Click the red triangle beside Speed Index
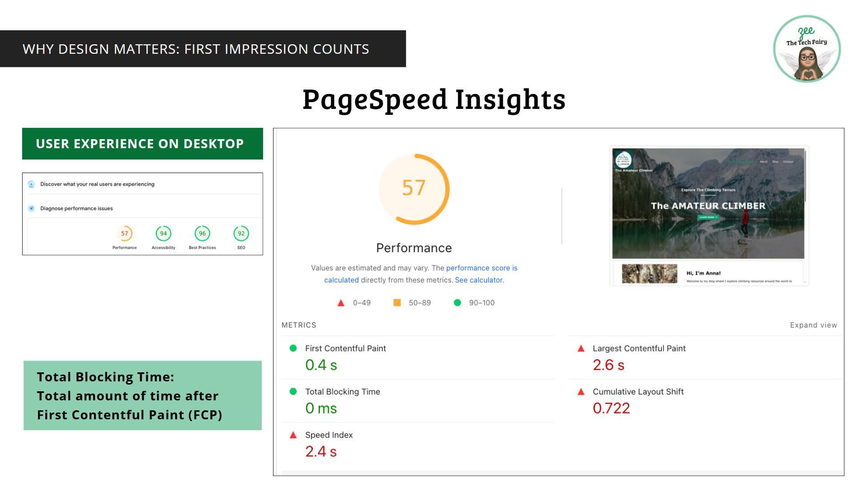 click(x=293, y=435)
